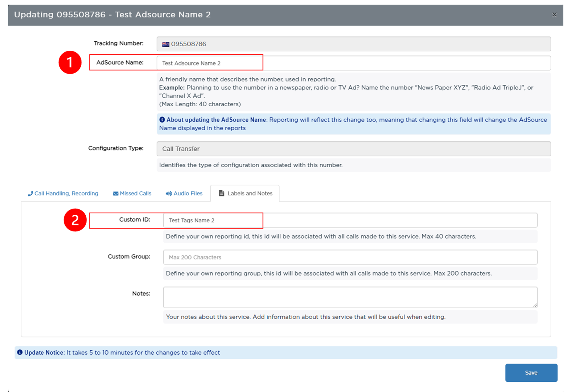Screen dimensions: 568x392
Task: Click the phone icon on Call Handling tab
Action: coord(30,193)
